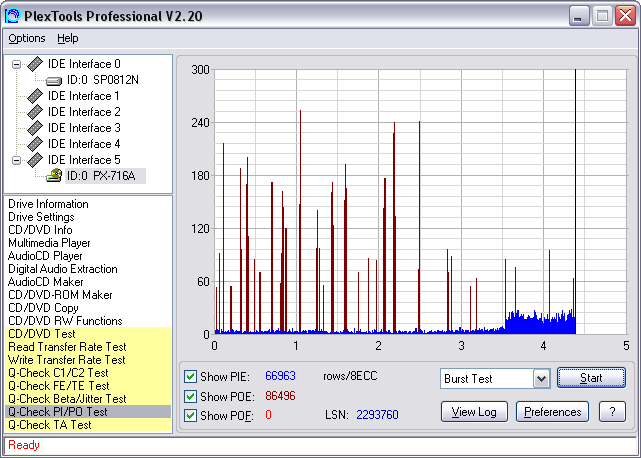Click the LSN value 2293760

pos(377,415)
